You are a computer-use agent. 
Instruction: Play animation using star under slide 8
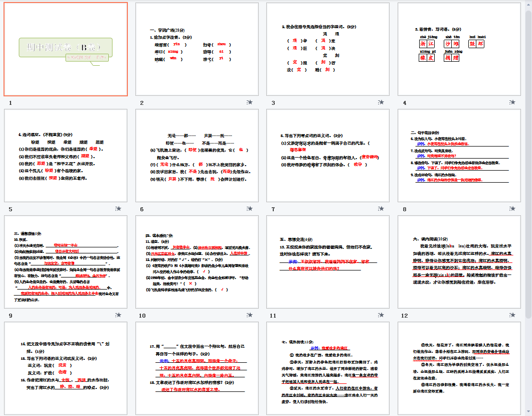[x=512, y=209]
